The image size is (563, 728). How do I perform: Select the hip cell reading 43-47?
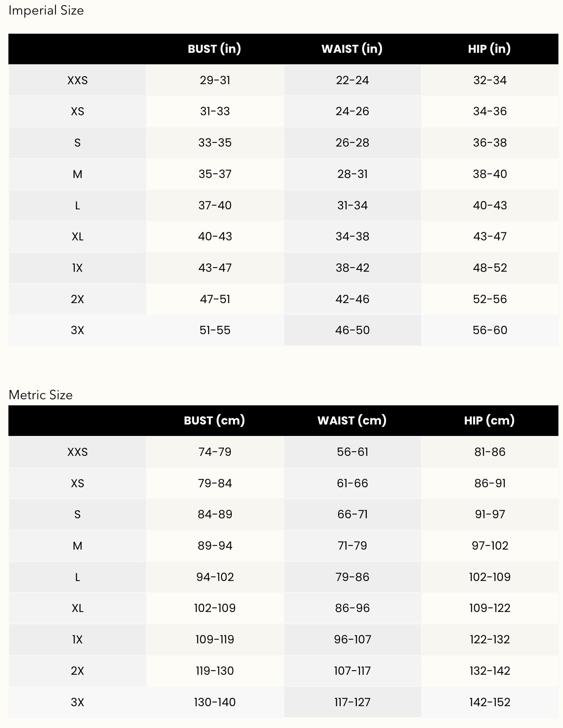(x=490, y=237)
